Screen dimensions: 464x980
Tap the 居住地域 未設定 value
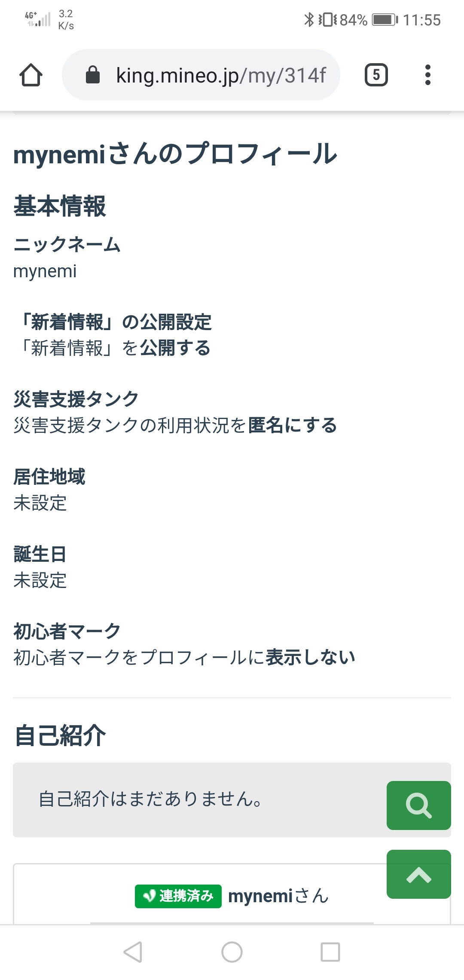pyautogui.click(x=40, y=503)
